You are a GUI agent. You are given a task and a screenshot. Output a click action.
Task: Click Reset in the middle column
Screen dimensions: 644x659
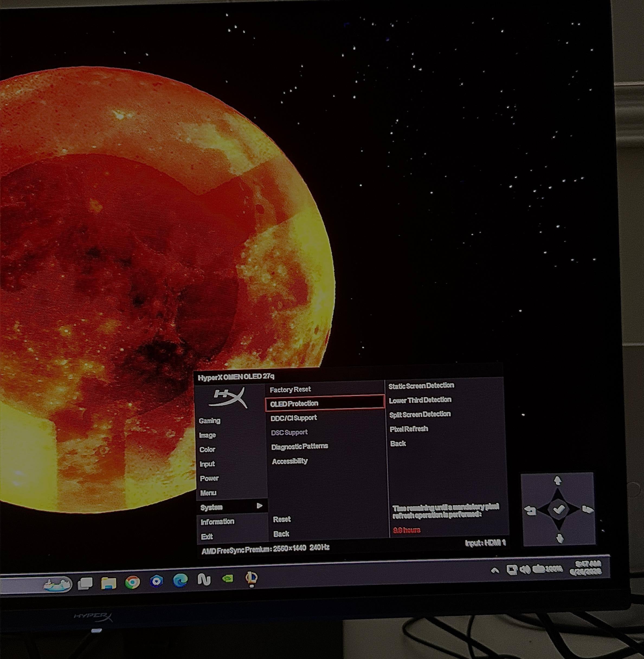pos(282,519)
